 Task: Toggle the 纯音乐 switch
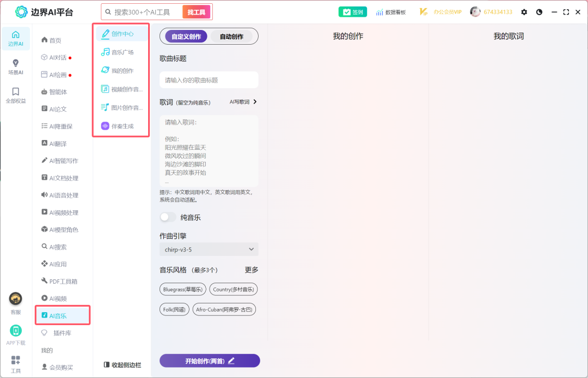[x=168, y=217]
